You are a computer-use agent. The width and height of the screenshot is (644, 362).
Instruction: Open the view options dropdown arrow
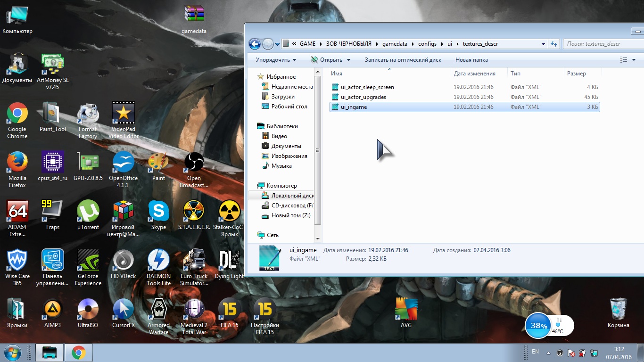click(634, 60)
